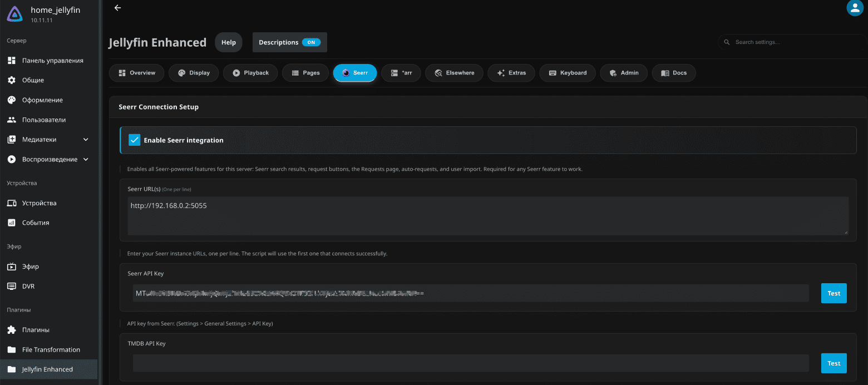Open Пользователи in sidebar
The width and height of the screenshot is (868, 385).
49,120
